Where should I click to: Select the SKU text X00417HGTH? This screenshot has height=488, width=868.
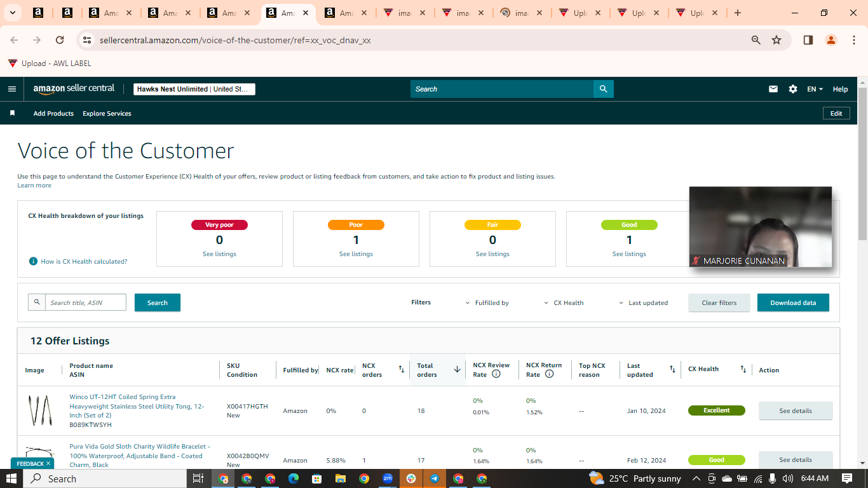[x=247, y=406]
